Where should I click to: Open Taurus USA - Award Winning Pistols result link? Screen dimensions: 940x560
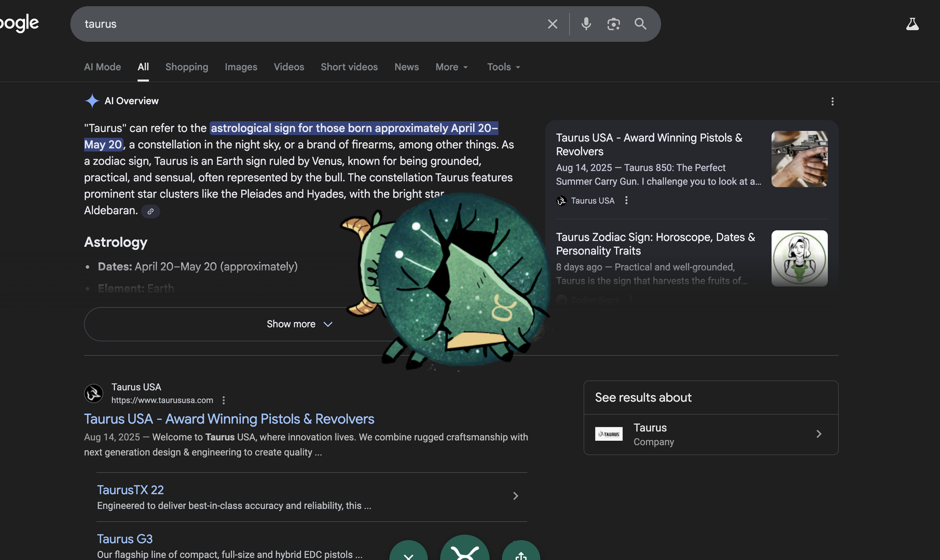pyautogui.click(x=229, y=419)
